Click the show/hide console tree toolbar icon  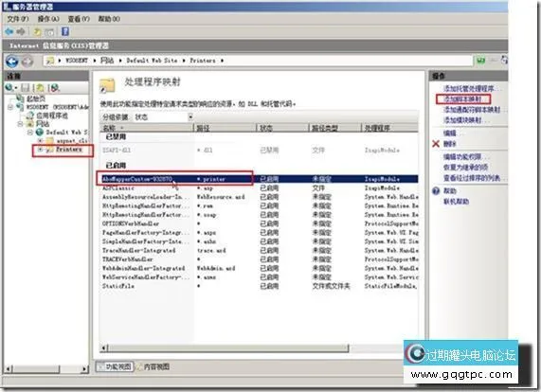pos(49,32)
